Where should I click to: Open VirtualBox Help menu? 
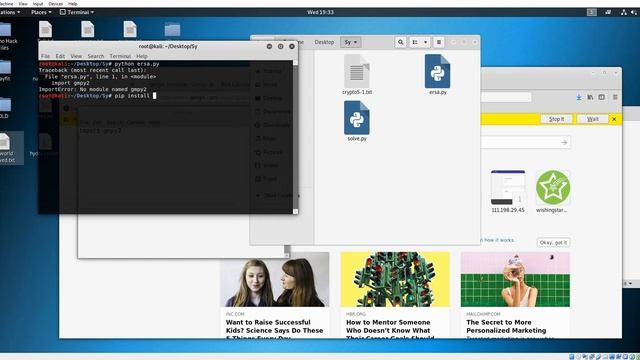pos(73,3)
